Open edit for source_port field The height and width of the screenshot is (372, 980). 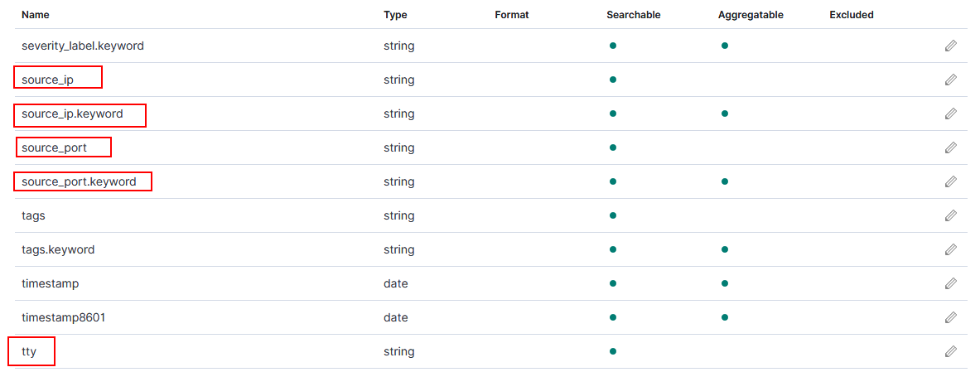[x=950, y=148]
